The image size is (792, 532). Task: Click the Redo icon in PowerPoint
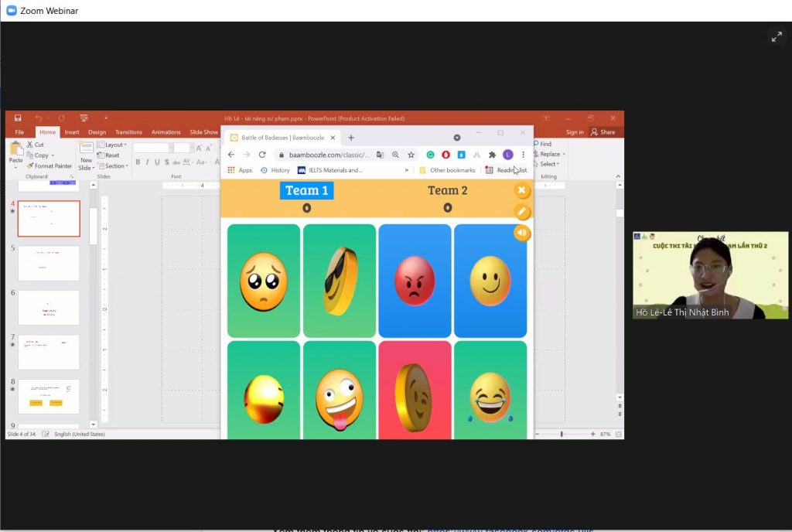(x=61, y=118)
